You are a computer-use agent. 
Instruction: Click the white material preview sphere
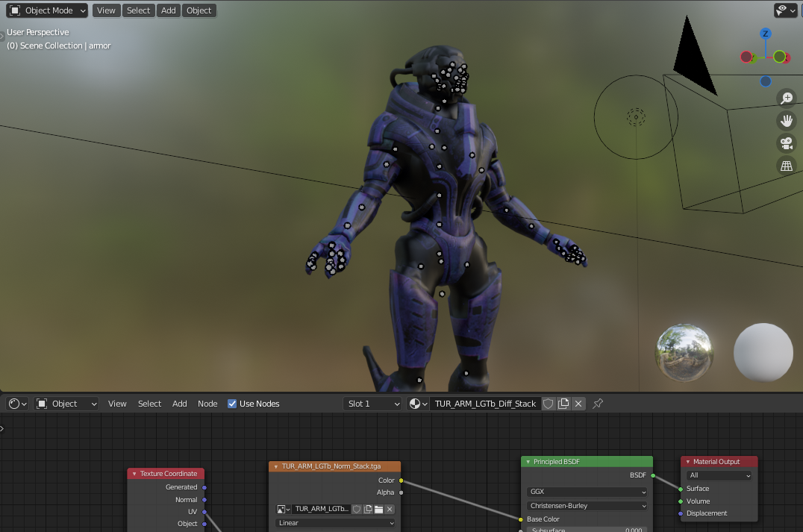click(x=763, y=352)
